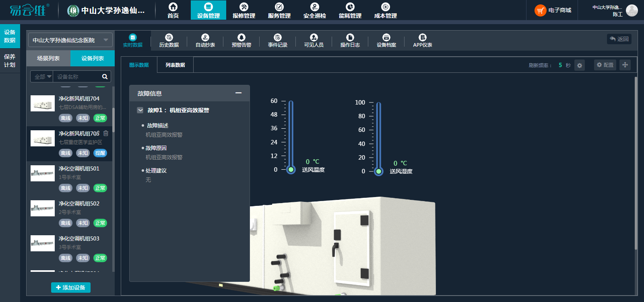Image resolution: width=644 pixels, height=302 pixels.
Task: Minimize the 故障信息 panel
Action: (x=239, y=93)
